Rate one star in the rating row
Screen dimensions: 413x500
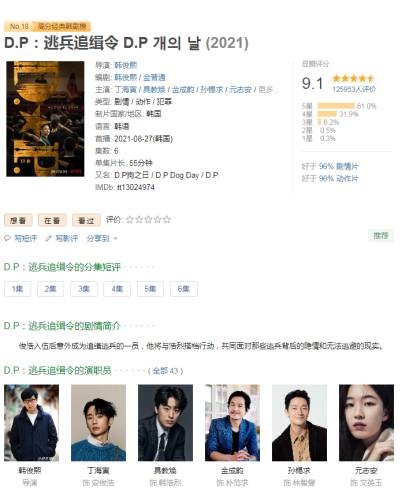tap(130, 220)
